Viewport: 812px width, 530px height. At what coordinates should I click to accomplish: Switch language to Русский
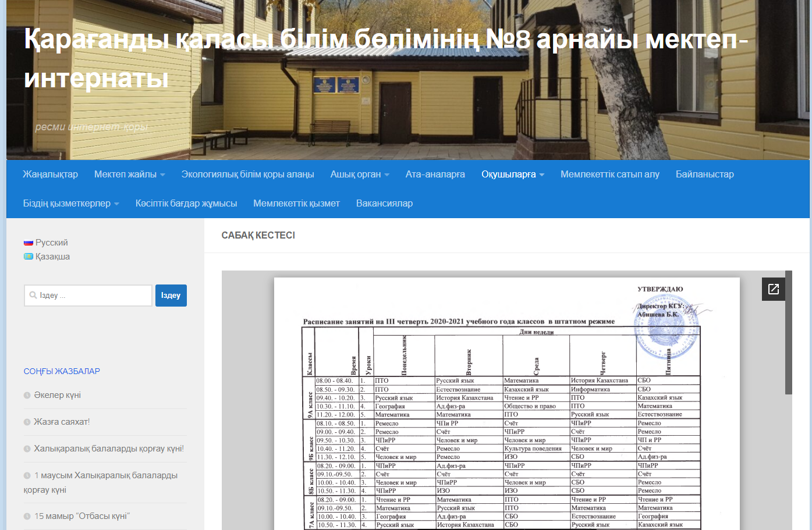[x=51, y=243]
